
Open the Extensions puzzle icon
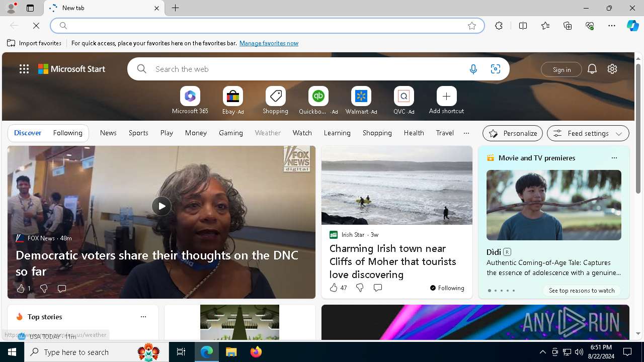[499, 26]
